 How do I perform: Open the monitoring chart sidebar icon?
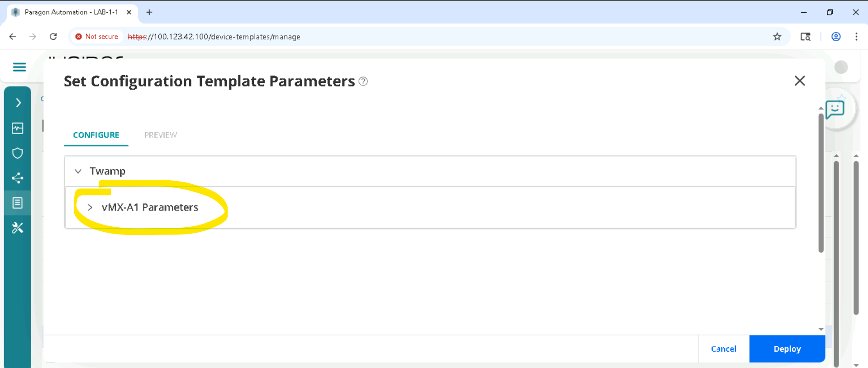click(18, 129)
